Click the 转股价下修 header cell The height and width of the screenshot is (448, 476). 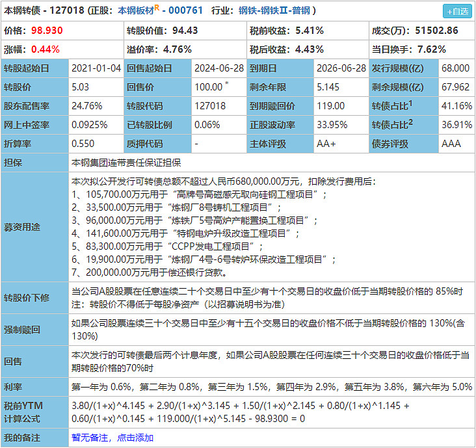coord(34,298)
